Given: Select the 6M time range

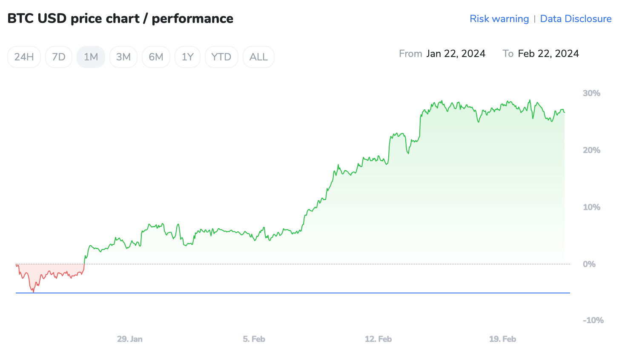Looking at the screenshot, I should tap(156, 57).
